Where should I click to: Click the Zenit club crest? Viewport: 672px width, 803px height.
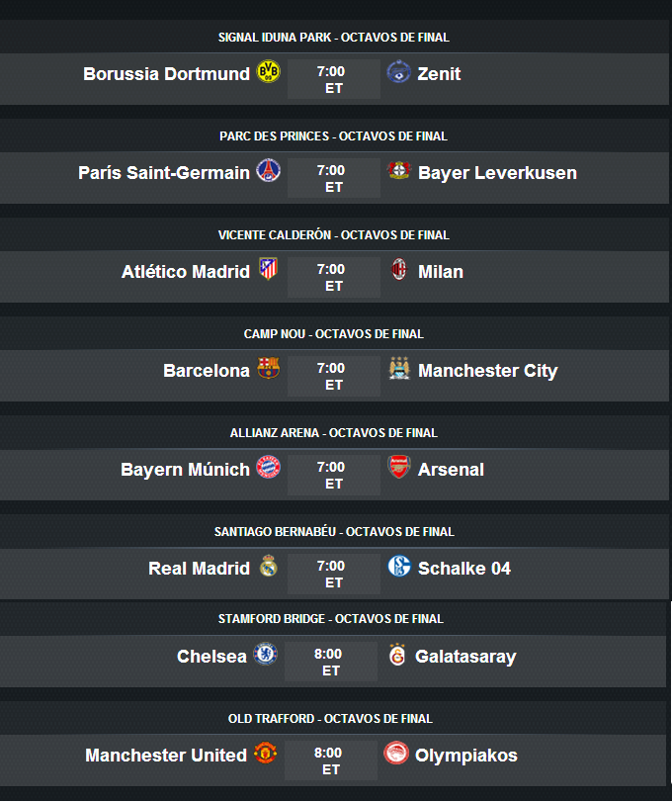(398, 71)
